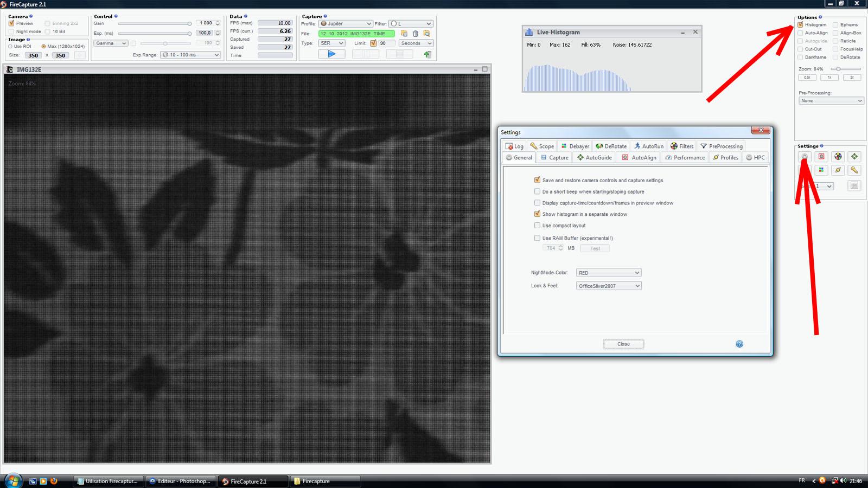Open the AutoRun settings tab
This screenshot has width=868, height=488.
click(x=648, y=146)
